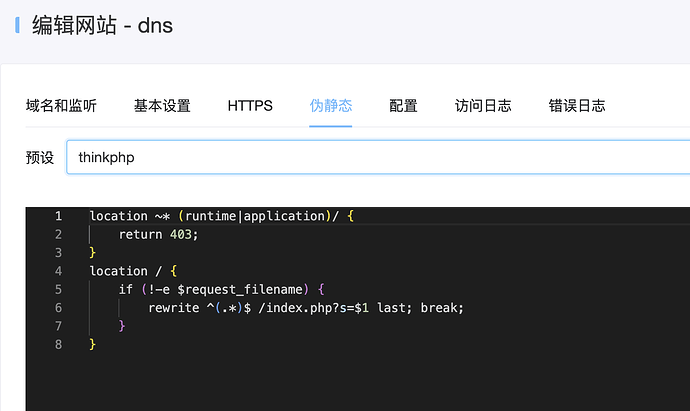Select the HTTPS tab
The image size is (690, 411).
(x=250, y=106)
